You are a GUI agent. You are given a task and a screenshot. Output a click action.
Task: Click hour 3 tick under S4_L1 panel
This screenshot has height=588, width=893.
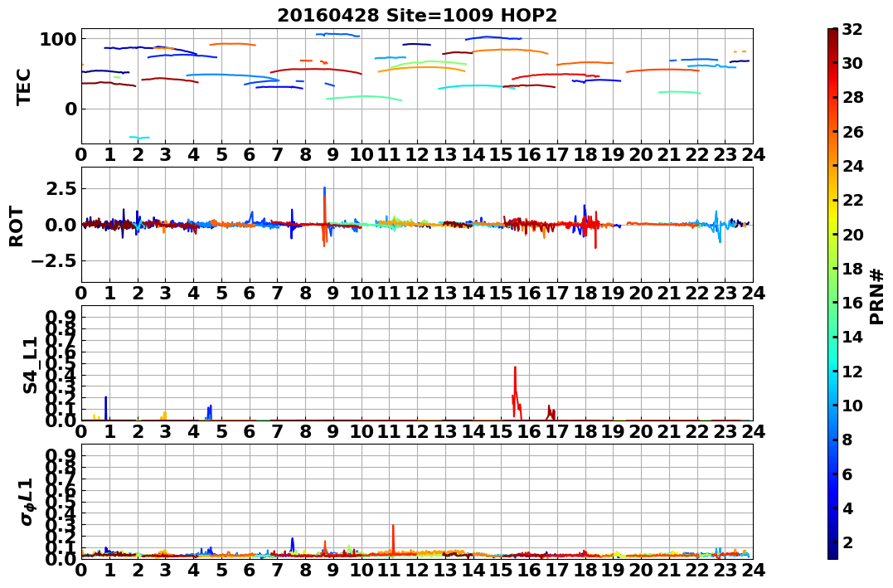165,432
